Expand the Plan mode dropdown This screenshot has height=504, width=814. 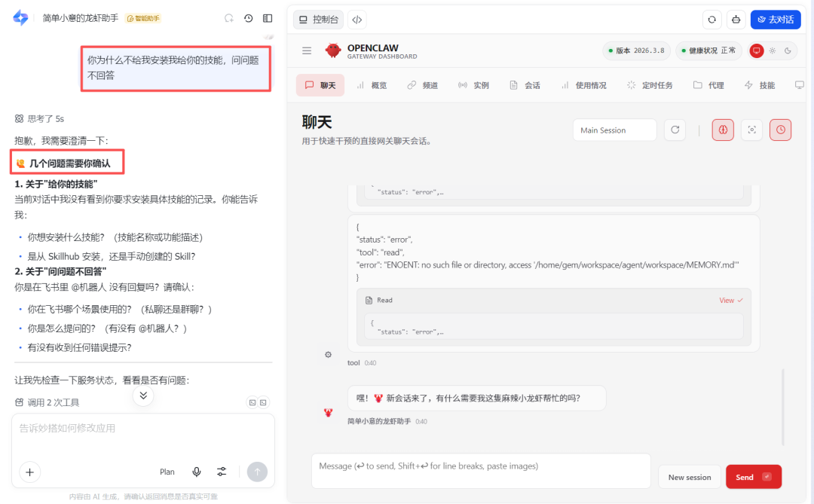pyautogui.click(x=167, y=472)
